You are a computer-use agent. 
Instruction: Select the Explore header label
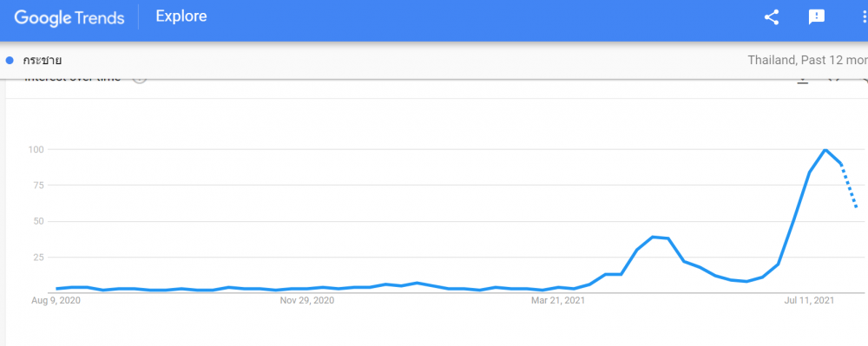coord(181,16)
